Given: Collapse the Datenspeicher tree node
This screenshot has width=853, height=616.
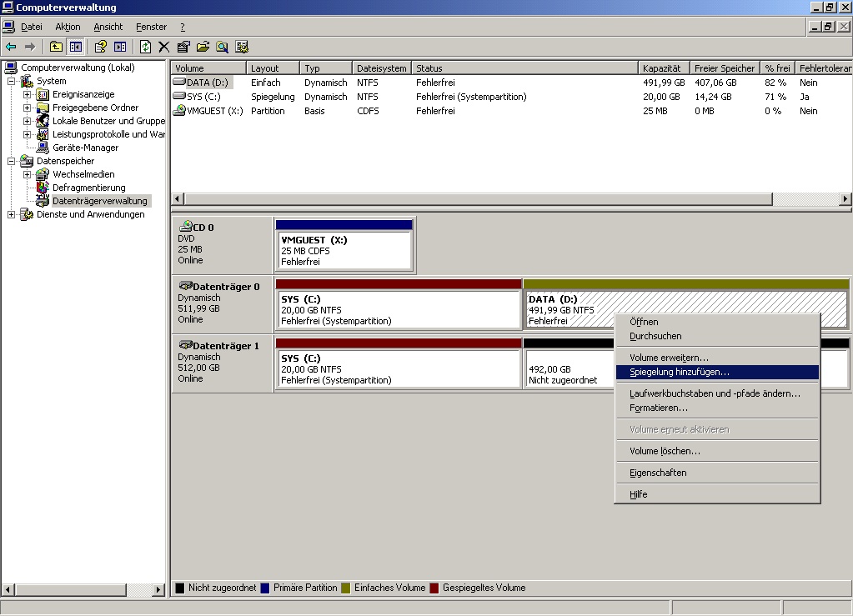Looking at the screenshot, I should (x=12, y=161).
